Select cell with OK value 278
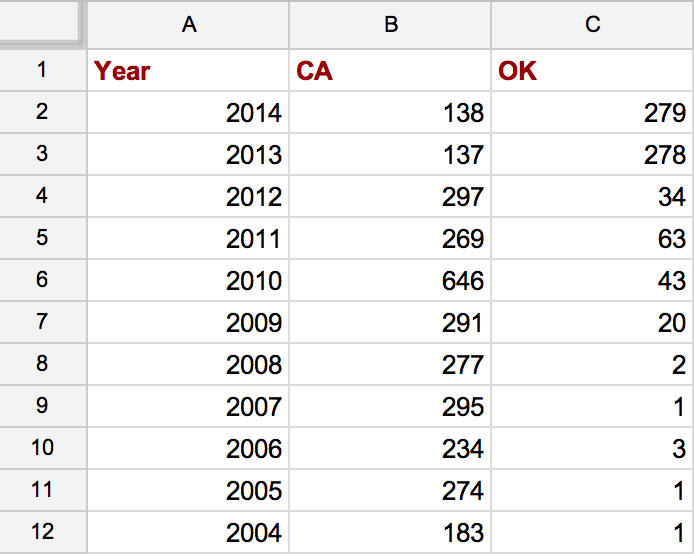This screenshot has height=554, width=694. tap(593, 154)
